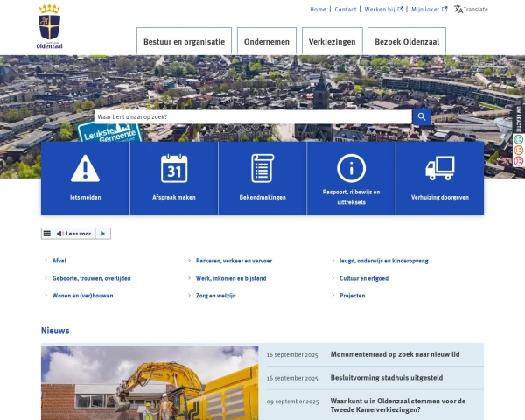Click the chevron before Projecten
525x420 pixels.
pyautogui.click(x=333, y=296)
